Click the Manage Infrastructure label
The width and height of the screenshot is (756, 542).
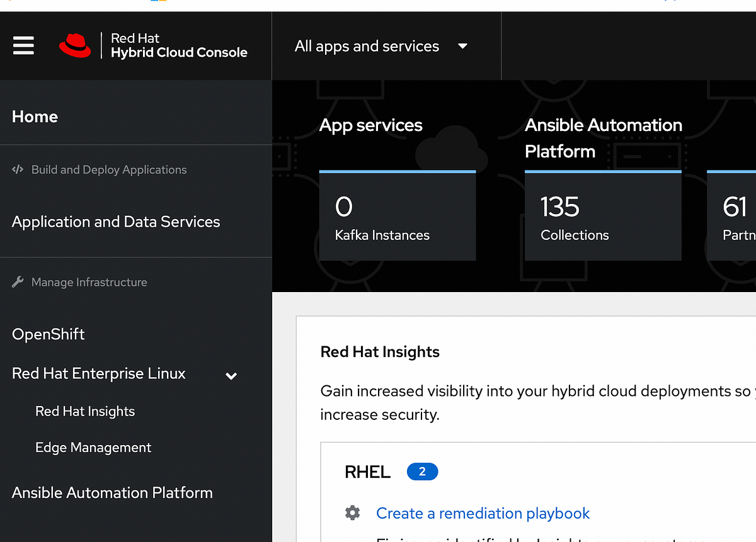[x=89, y=282]
